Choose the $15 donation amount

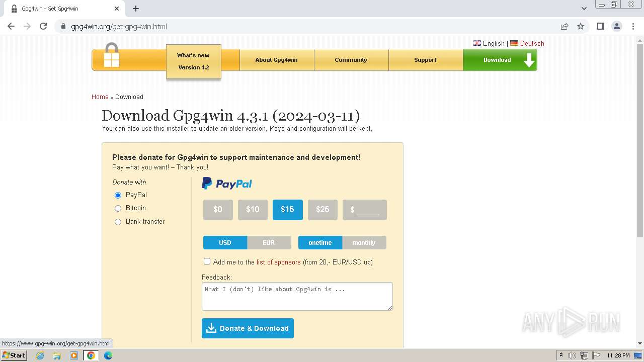[x=288, y=210]
